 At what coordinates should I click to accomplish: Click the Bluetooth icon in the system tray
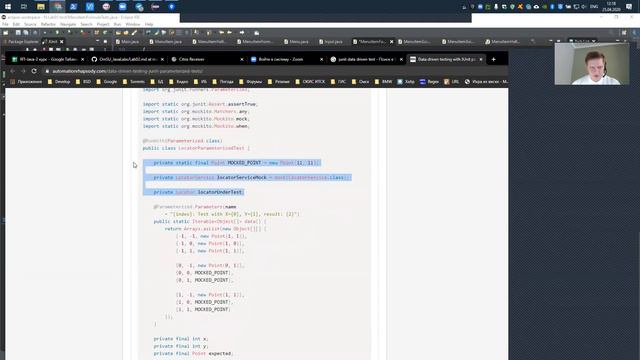[x=552, y=7]
